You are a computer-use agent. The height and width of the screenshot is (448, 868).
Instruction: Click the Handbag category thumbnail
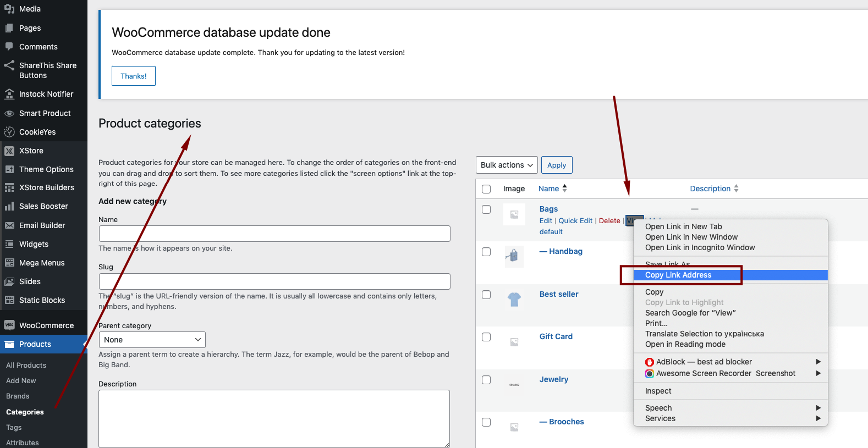pos(514,257)
